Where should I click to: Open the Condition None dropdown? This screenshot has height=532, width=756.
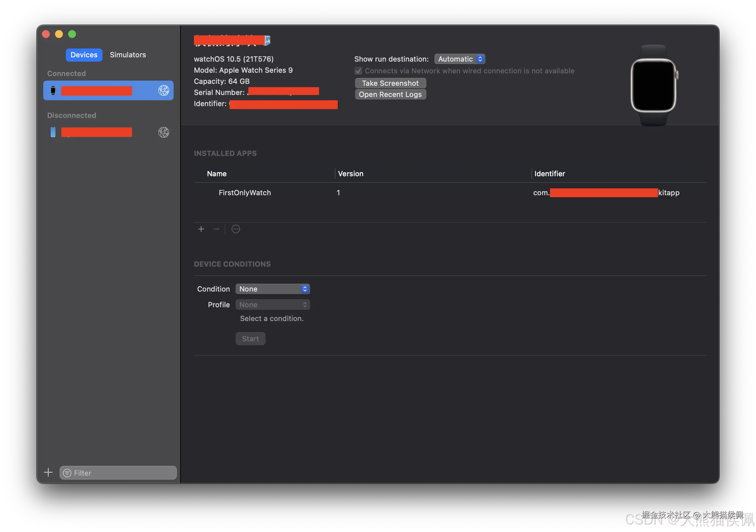coord(273,289)
